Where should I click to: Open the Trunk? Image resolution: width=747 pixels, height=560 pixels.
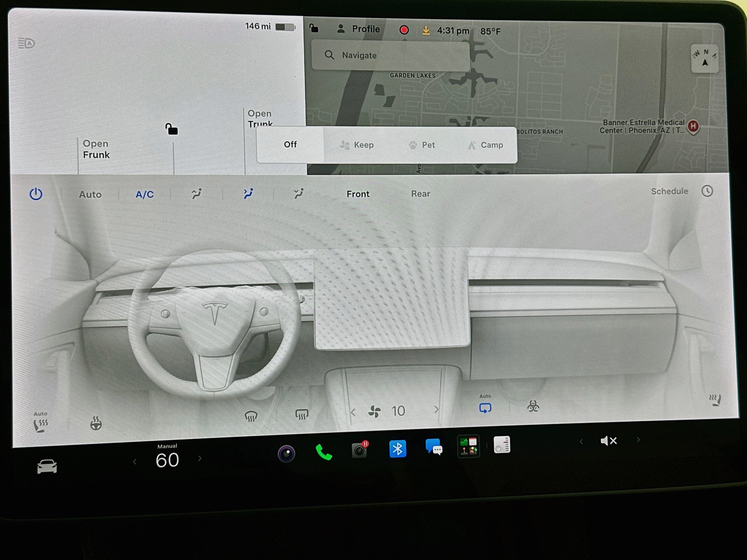[260, 118]
